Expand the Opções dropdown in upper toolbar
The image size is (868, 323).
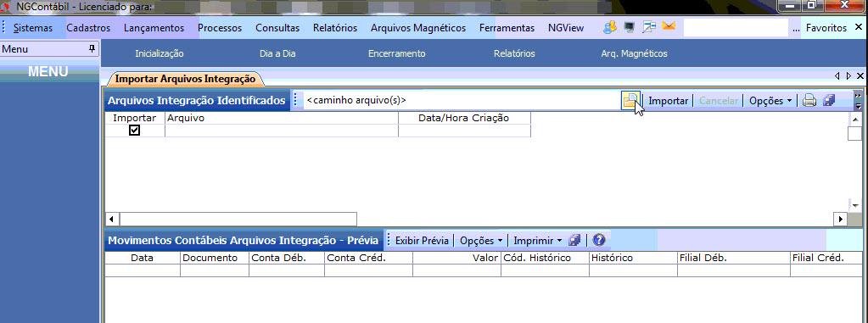pyautogui.click(x=770, y=101)
